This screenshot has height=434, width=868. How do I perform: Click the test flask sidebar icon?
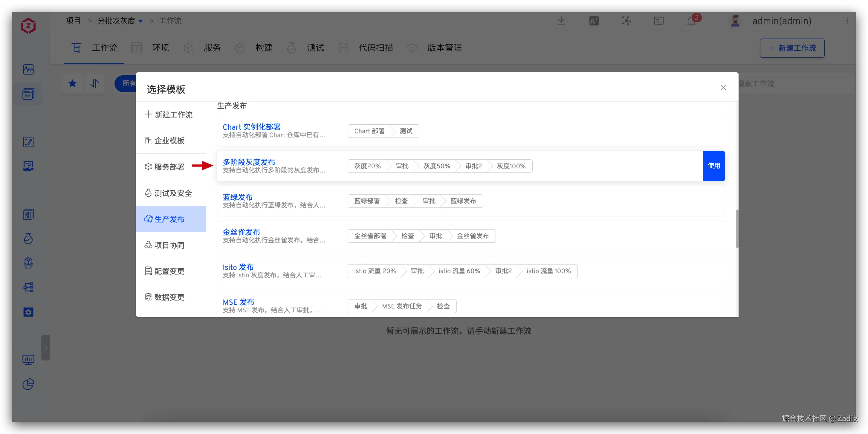click(x=28, y=239)
